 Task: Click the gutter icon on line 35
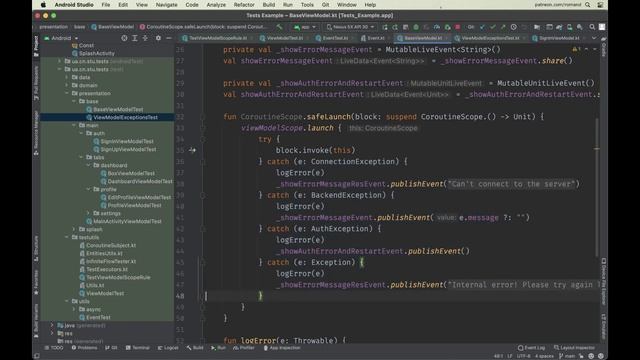(x=192, y=150)
